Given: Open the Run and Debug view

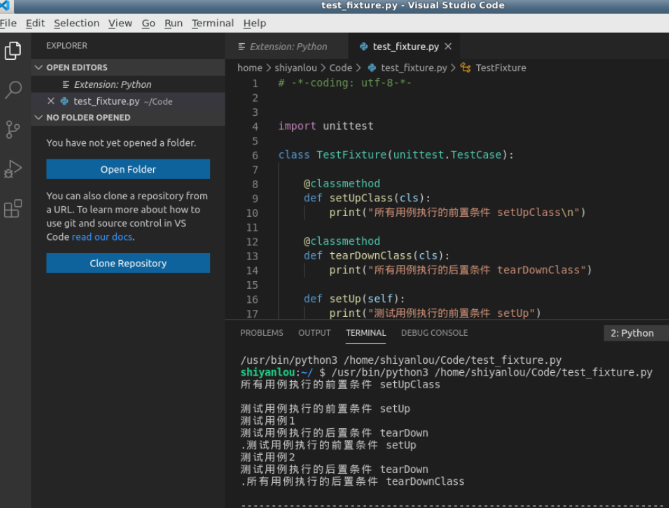Looking at the screenshot, I should tap(13, 169).
